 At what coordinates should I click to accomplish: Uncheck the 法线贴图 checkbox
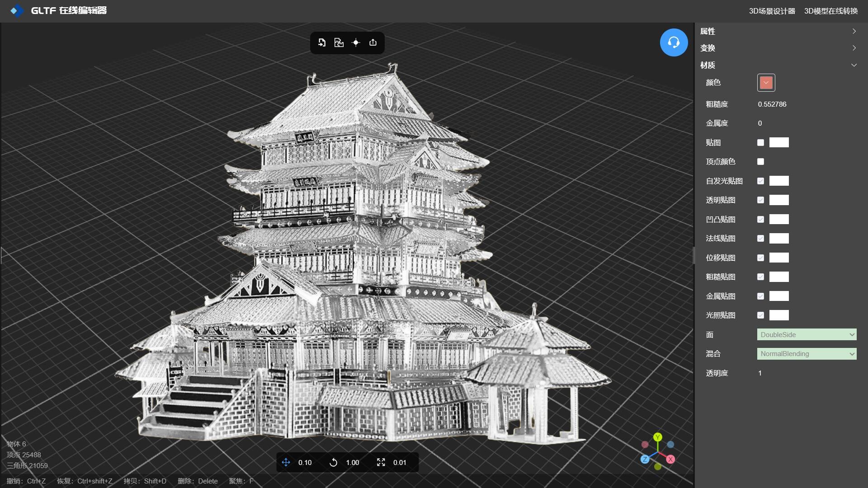(760, 239)
